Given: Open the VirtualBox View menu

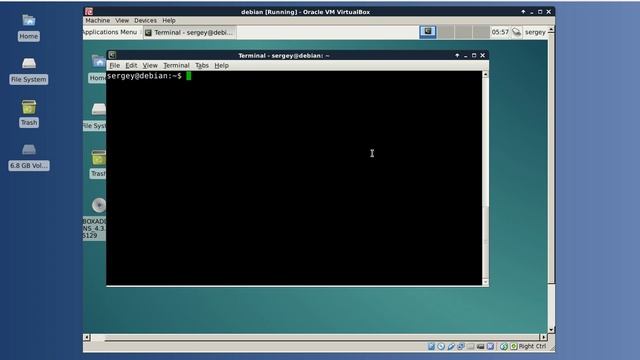Looking at the screenshot, I should [122, 20].
